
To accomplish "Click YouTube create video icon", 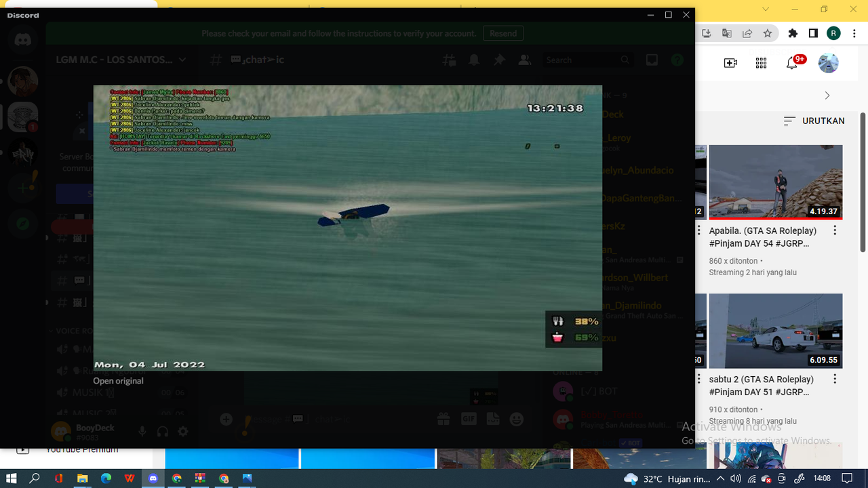I will (x=730, y=63).
